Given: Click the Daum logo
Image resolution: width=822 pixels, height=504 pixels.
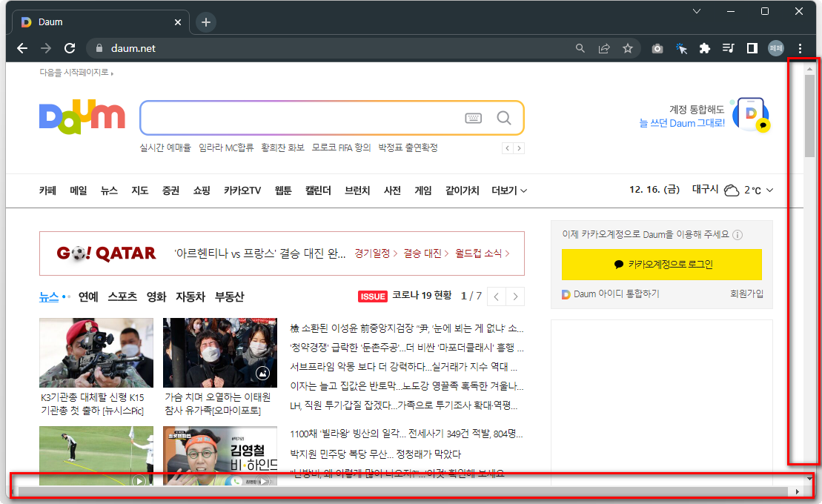Looking at the screenshot, I should point(82,116).
